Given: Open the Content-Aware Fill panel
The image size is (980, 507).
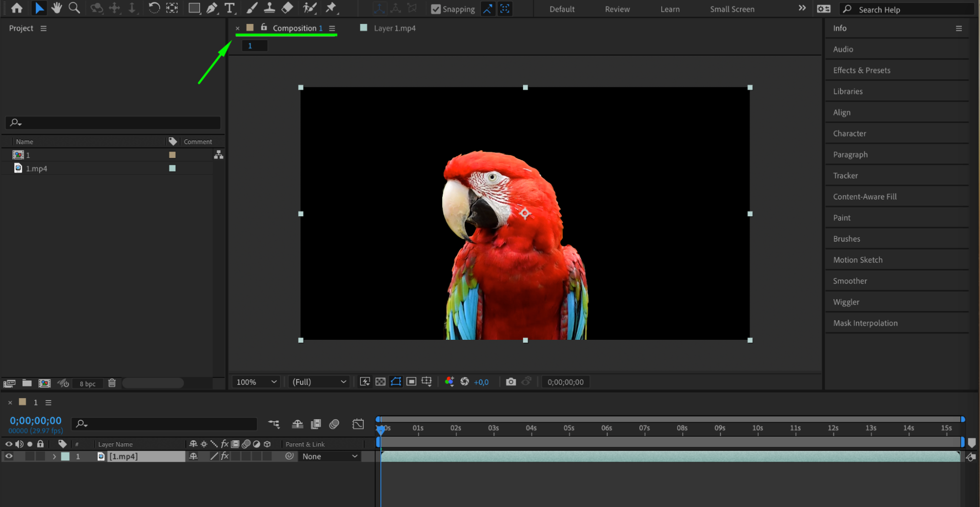Looking at the screenshot, I should (x=865, y=197).
